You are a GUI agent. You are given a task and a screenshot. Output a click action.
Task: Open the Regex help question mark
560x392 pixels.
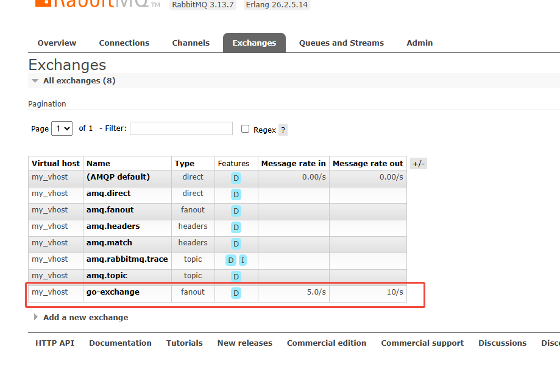click(x=283, y=130)
